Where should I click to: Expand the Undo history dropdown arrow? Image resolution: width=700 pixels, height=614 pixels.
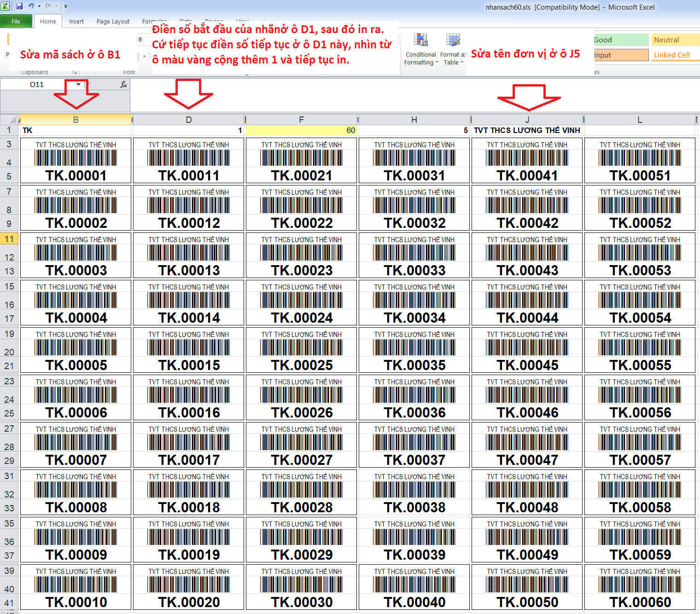(x=39, y=6)
